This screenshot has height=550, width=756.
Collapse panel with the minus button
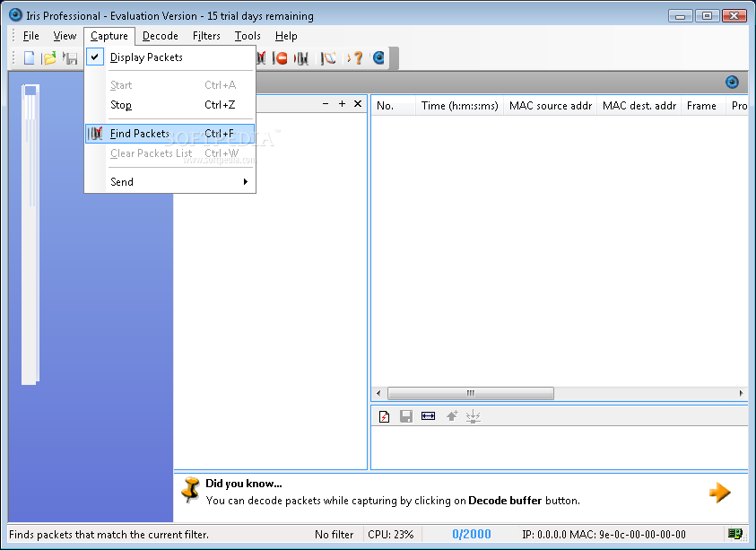[326, 104]
